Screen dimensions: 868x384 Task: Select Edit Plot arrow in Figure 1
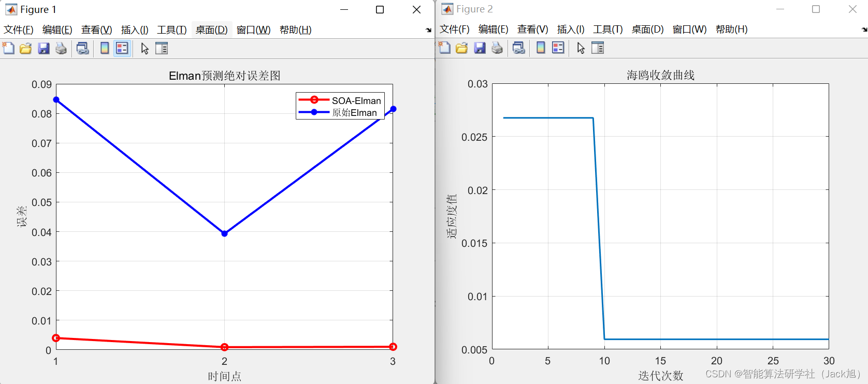[145, 49]
